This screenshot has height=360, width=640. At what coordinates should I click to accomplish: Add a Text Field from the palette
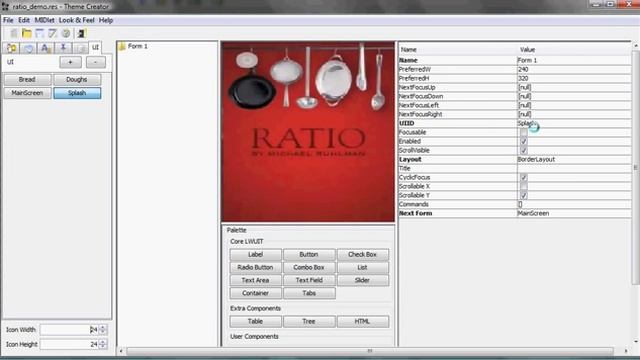[309, 280]
